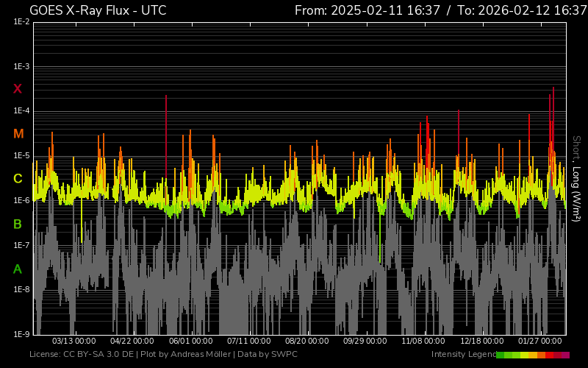Click the 06/01 00:00 time axis label
Viewport: 588px width, 368px height.
point(191,342)
